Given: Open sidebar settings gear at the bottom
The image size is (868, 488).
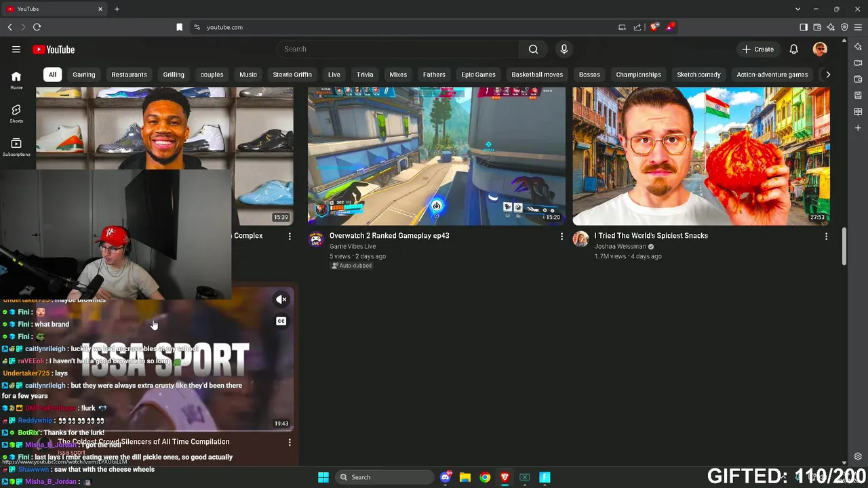Looking at the screenshot, I should point(858,456).
